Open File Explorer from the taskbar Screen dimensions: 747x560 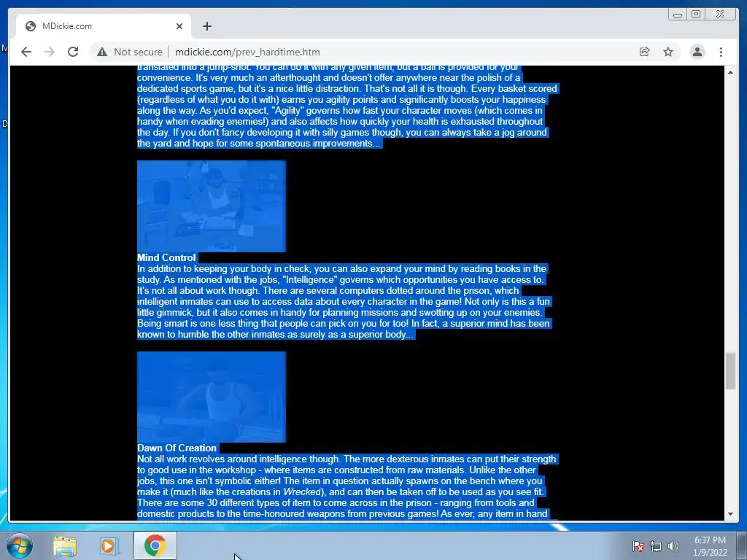[x=65, y=546]
